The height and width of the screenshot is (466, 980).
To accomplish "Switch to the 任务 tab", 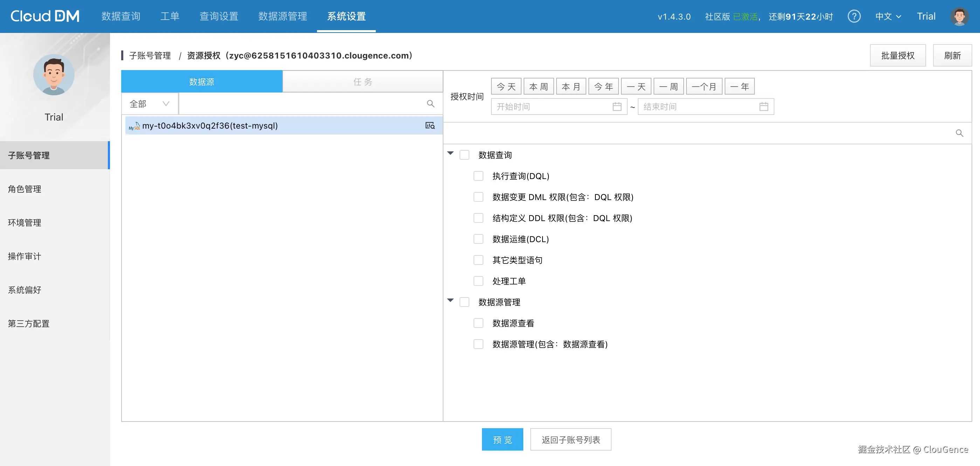I will point(363,82).
